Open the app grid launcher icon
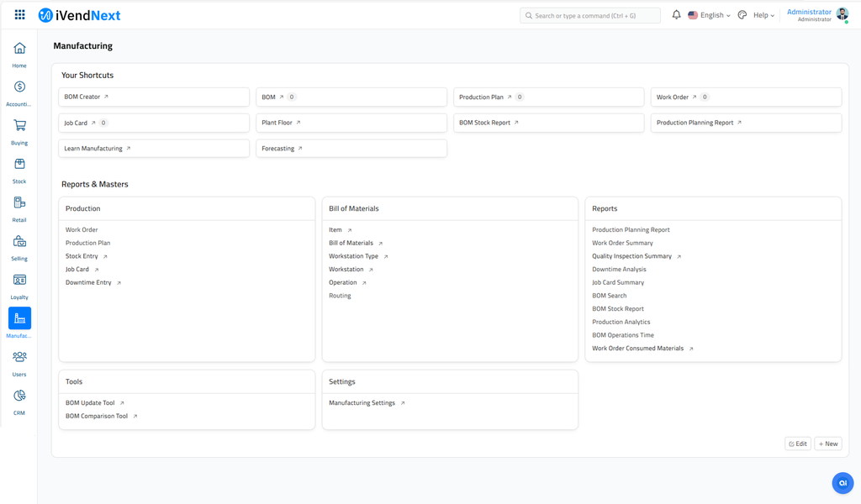861x504 pixels. pos(19,15)
